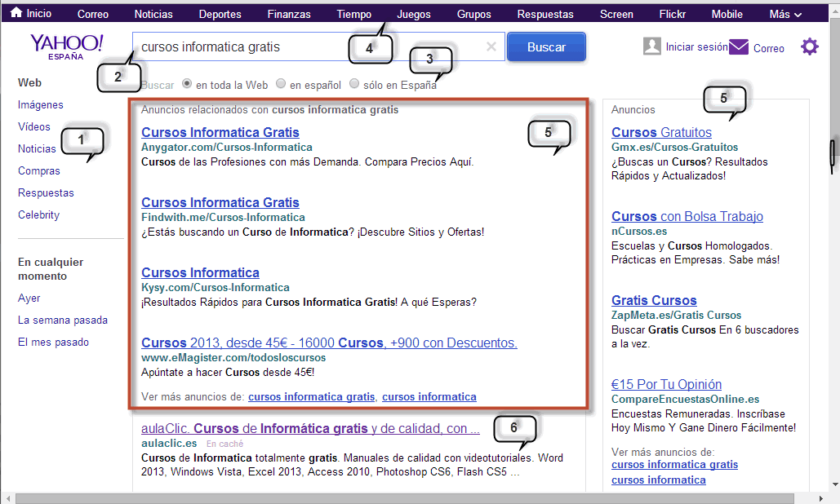Filter results by Ayer
840x504 pixels.
[29, 298]
